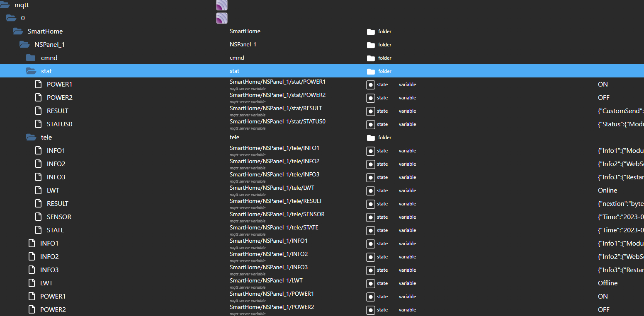Click the folder type icon in NSPanel_1 row
Viewport: 644px width, 316px height.
pos(371,45)
